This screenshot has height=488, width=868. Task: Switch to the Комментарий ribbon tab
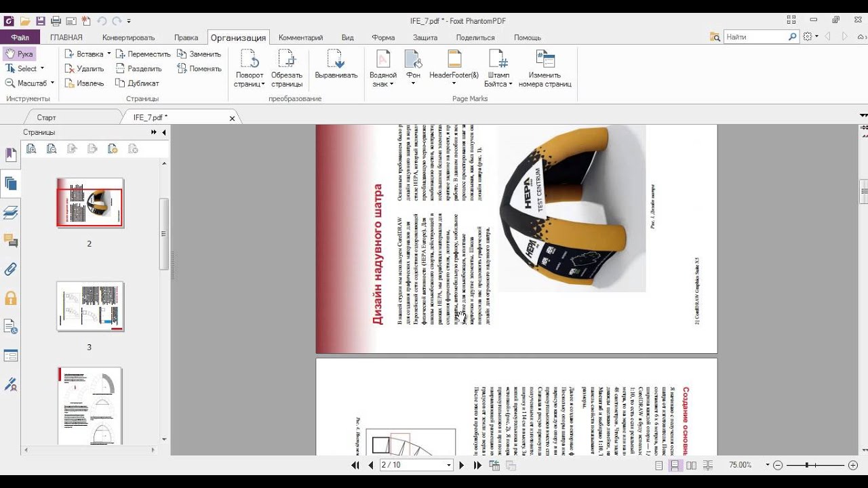click(300, 37)
